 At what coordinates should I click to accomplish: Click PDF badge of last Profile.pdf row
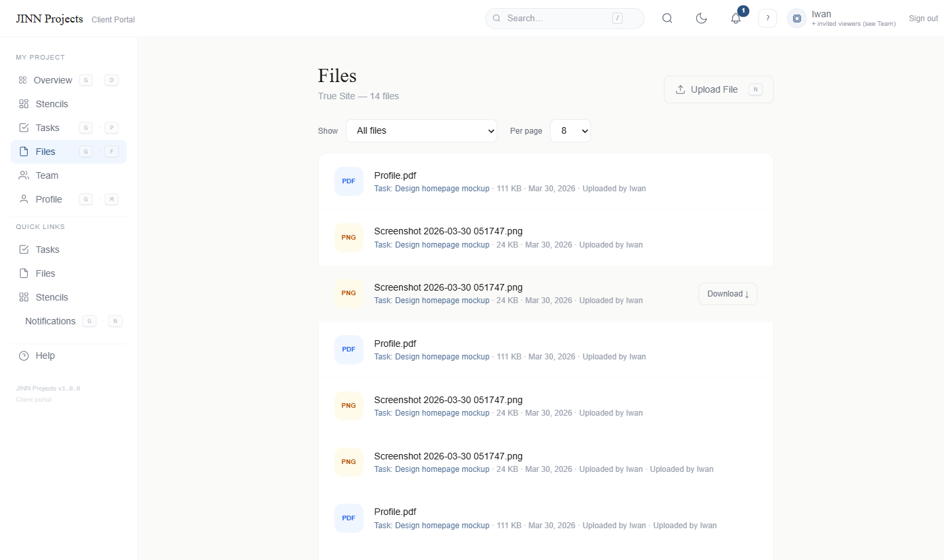coord(349,518)
